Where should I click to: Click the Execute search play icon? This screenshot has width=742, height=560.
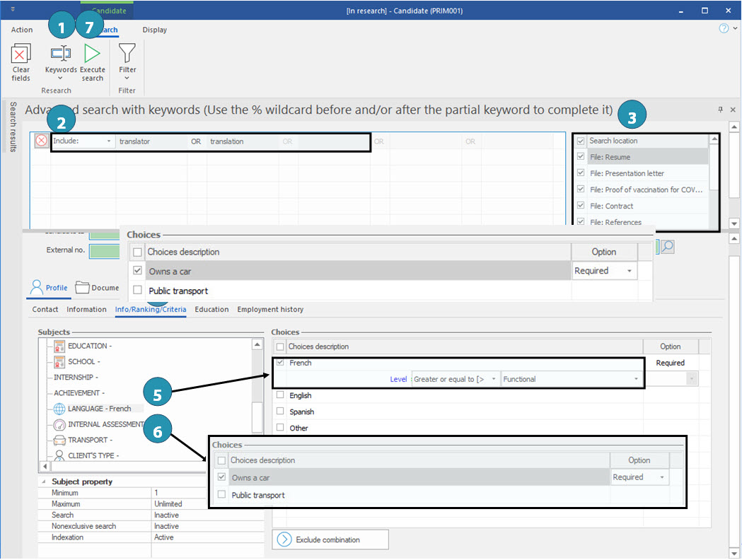click(92, 54)
